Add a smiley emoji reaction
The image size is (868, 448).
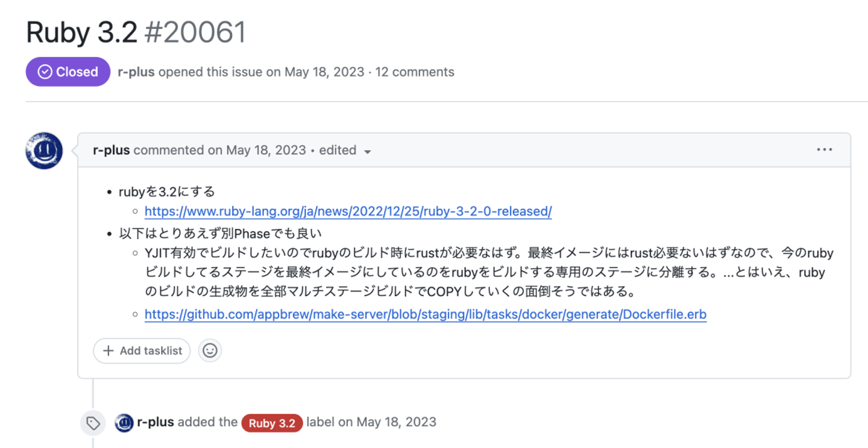point(210,350)
